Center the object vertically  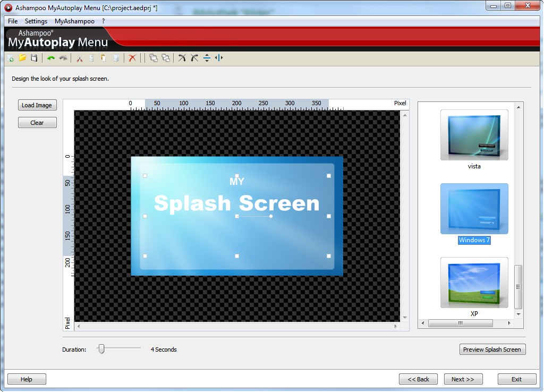coord(207,58)
